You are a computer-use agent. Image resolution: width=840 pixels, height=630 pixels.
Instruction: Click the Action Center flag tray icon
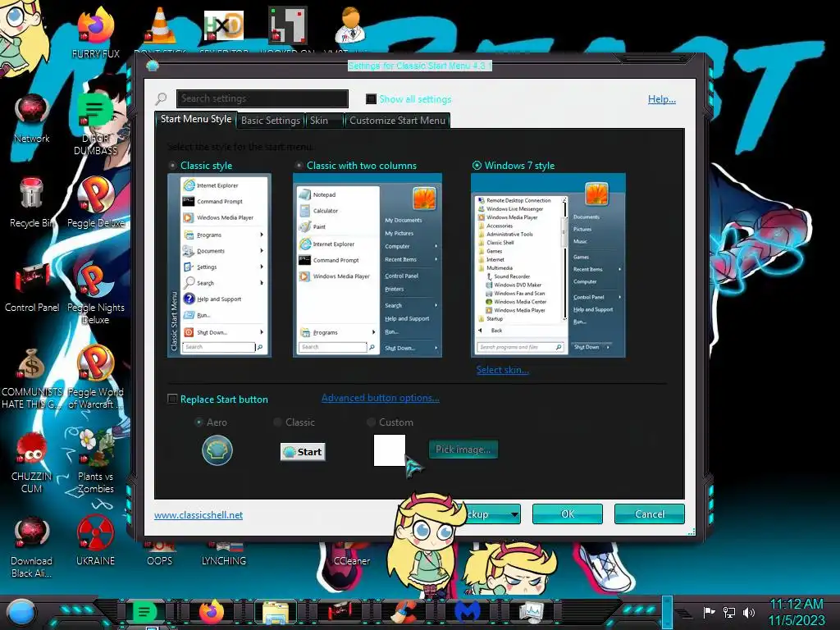tap(709, 612)
